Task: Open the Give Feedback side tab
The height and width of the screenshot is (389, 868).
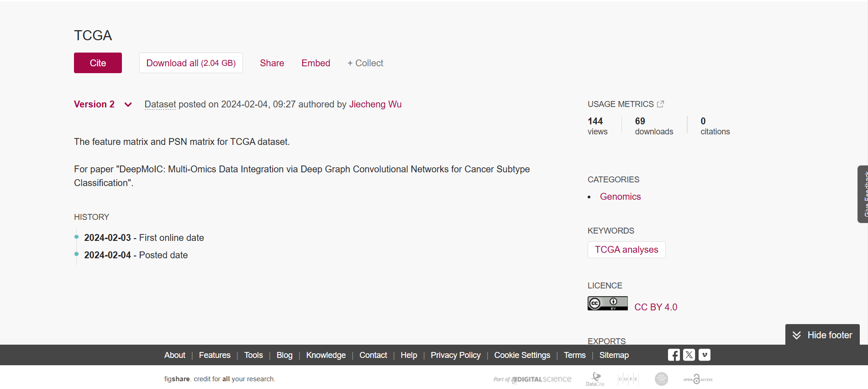Action: [x=863, y=194]
